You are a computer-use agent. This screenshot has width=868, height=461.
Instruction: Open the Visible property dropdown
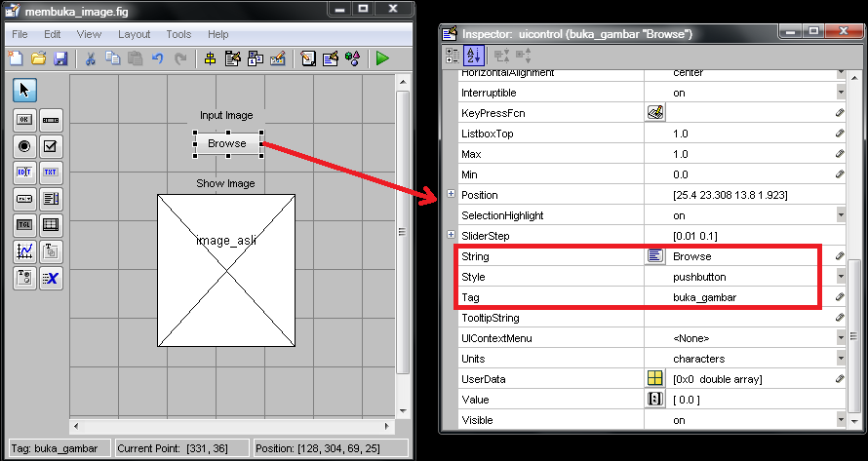841,420
